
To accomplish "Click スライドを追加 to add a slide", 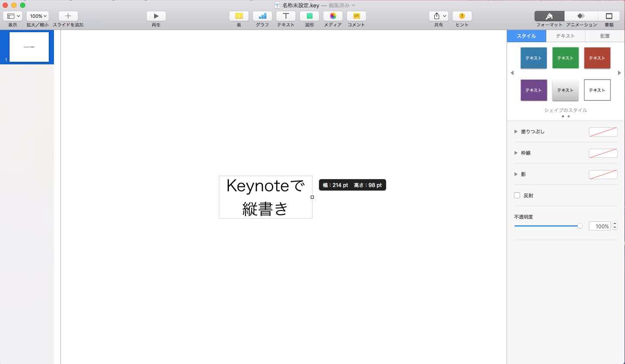I will coord(68,16).
